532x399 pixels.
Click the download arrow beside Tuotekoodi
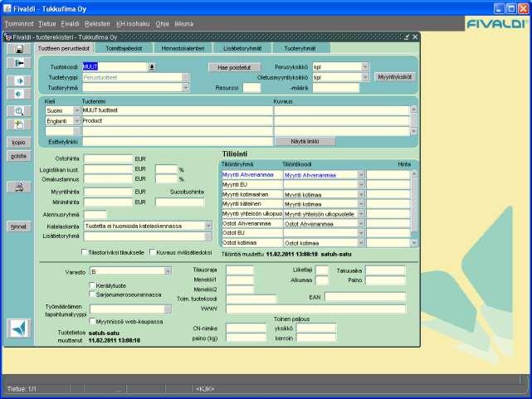point(152,67)
